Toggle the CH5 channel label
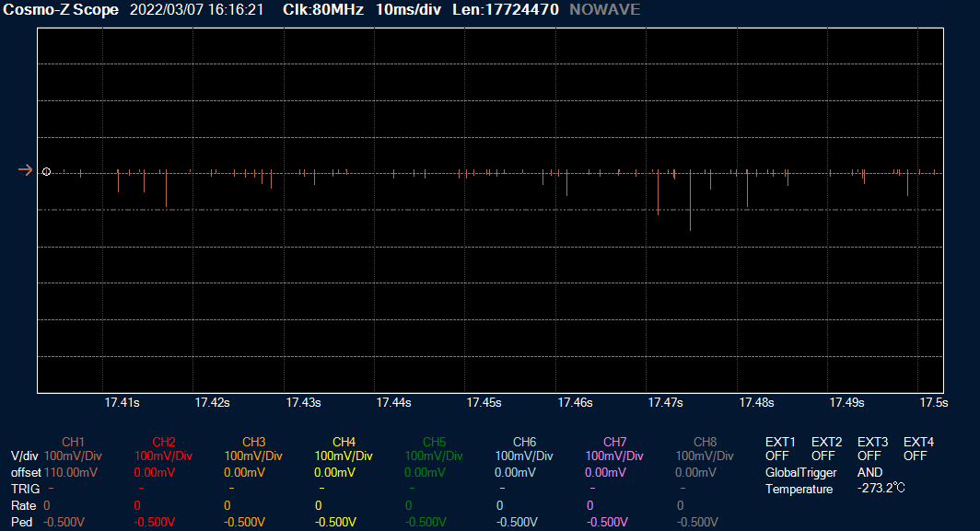The height and width of the screenshot is (531, 980). (x=434, y=442)
